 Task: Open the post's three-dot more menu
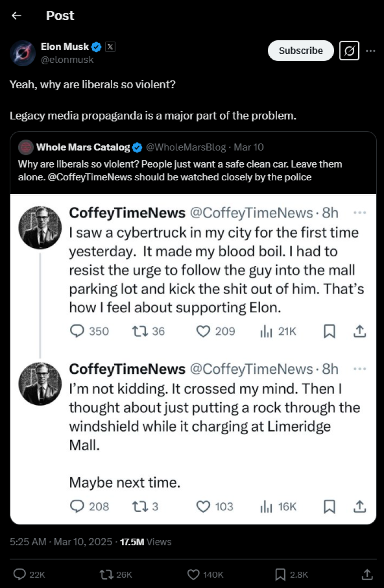(371, 50)
